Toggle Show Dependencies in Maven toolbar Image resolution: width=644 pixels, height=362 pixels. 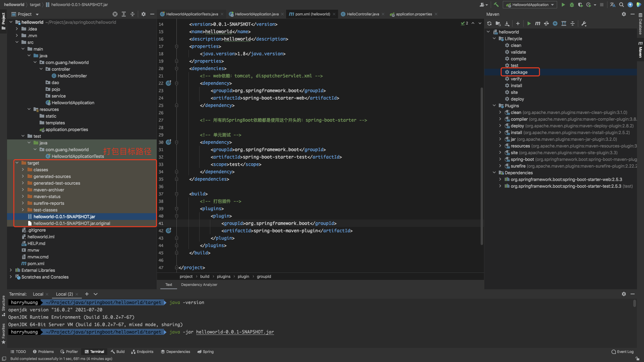point(564,23)
